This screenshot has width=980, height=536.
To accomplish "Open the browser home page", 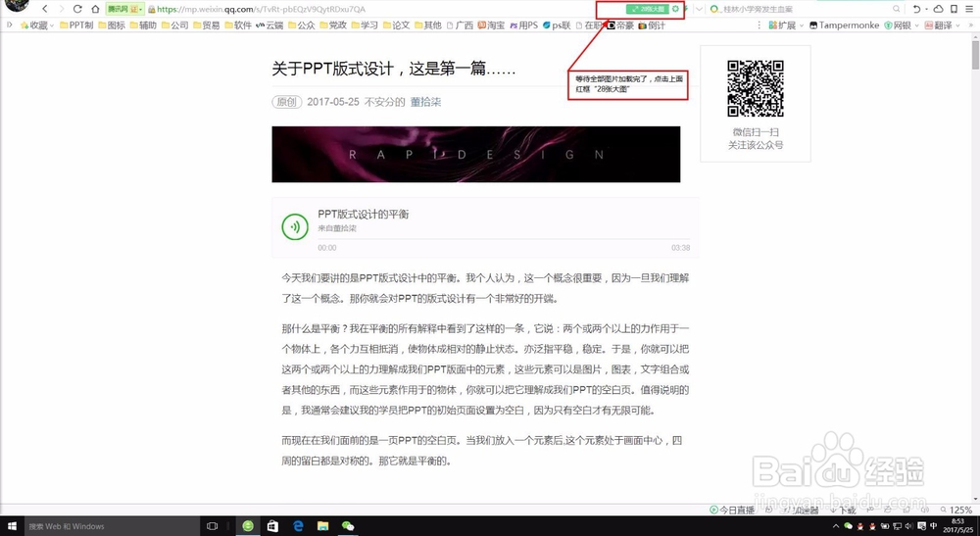I will [x=95, y=9].
